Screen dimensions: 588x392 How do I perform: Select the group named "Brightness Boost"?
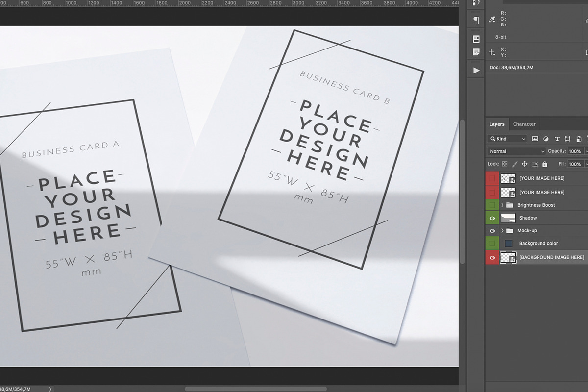(537, 205)
